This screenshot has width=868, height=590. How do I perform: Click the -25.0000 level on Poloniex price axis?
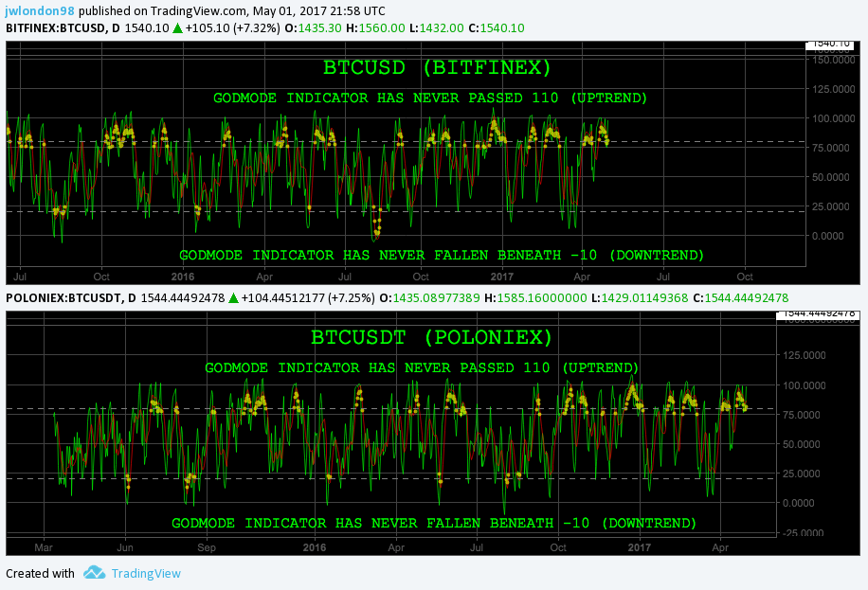click(x=804, y=533)
